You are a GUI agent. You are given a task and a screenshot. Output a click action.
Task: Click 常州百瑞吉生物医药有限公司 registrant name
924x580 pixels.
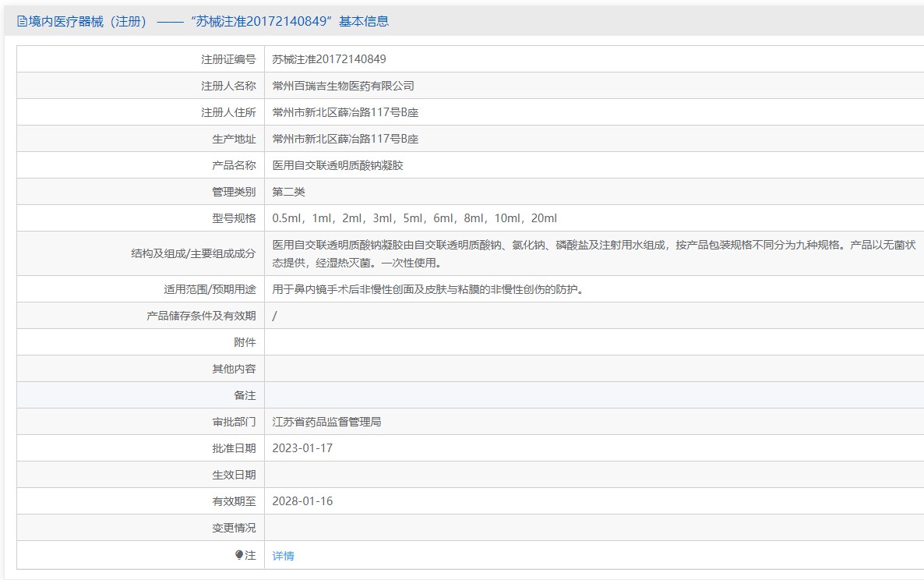[343, 86]
